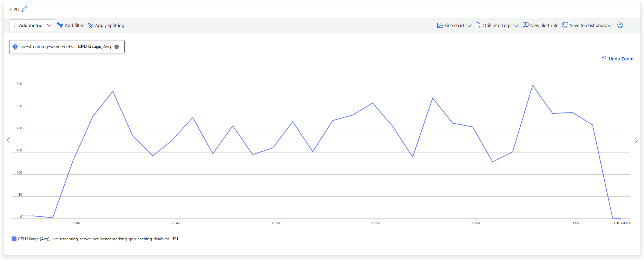
Task: Click the legend value 191
Action: [175, 239]
